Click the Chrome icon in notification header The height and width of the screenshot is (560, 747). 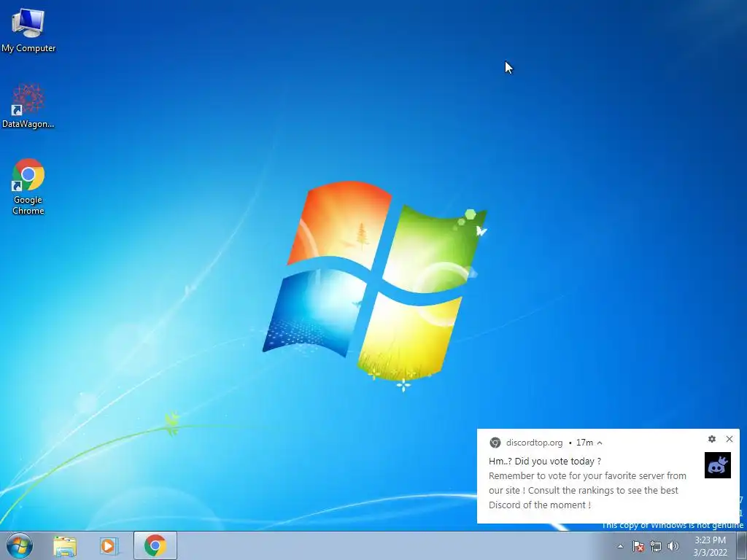[x=495, y=443]
